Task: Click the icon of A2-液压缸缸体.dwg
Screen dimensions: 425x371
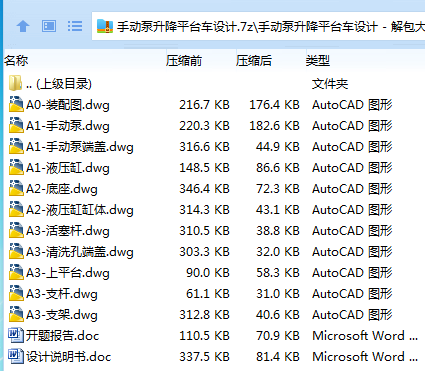Action: [16, 209]
